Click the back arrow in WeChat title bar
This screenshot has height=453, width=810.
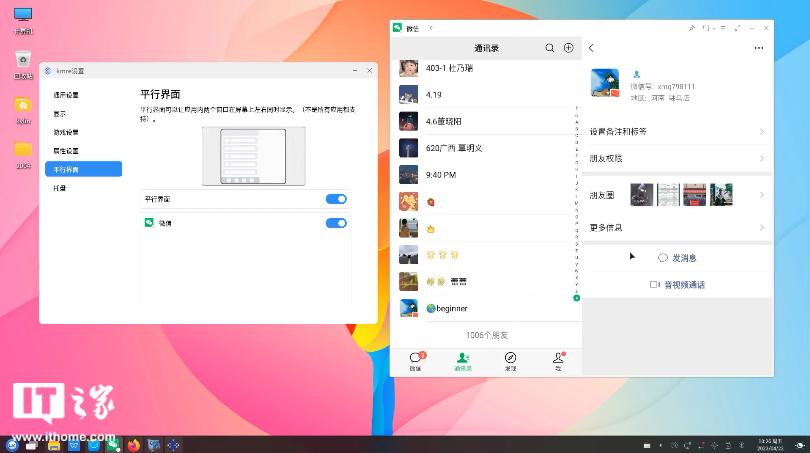click(x=431, y=28)
